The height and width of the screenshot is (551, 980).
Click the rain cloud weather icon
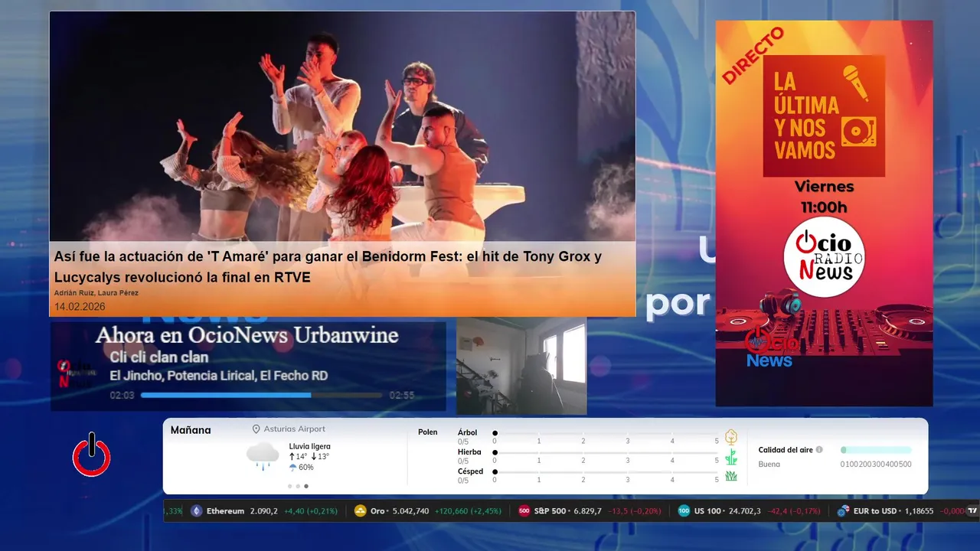point(263,456)
